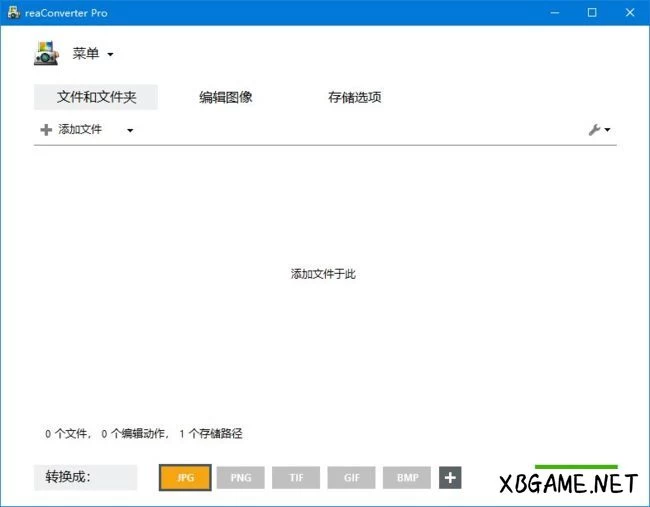
Task: Switch to the 编辑图像 tab
Action: (225, 97)
